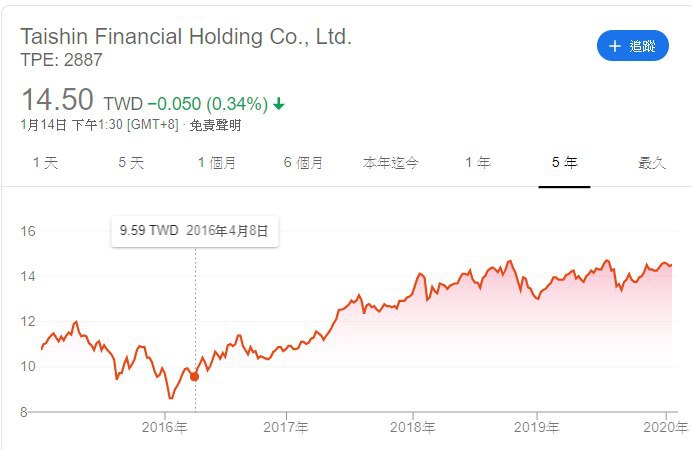The image size is (692, 450).
Task: Click the red data point marker on chart
Action: point(195,377)
